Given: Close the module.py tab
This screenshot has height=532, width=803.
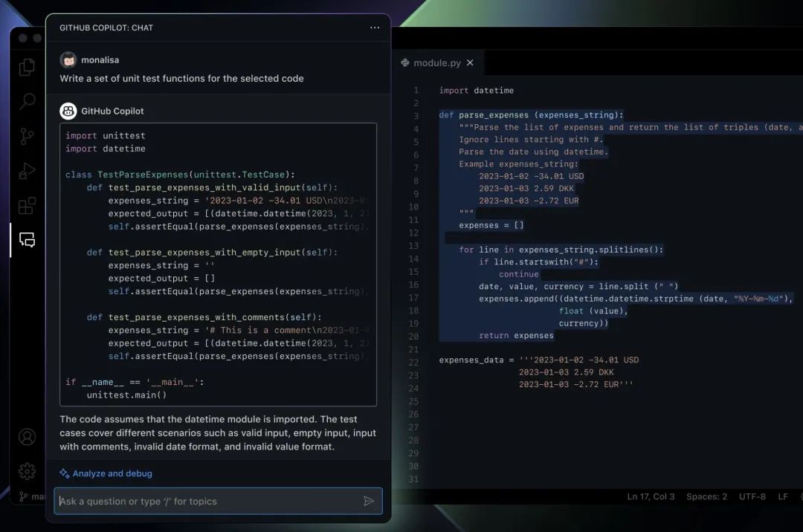Looking at the screenshot, I should 470,62.
